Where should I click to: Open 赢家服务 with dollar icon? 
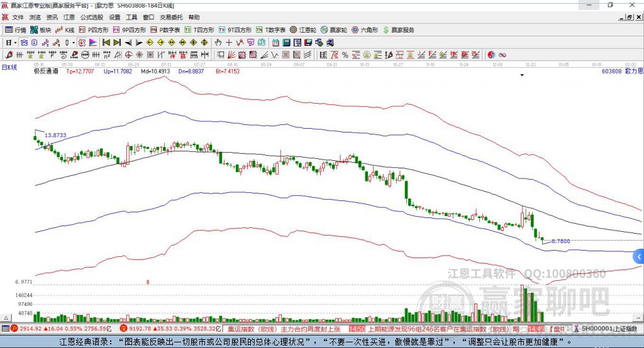point(399,30)
